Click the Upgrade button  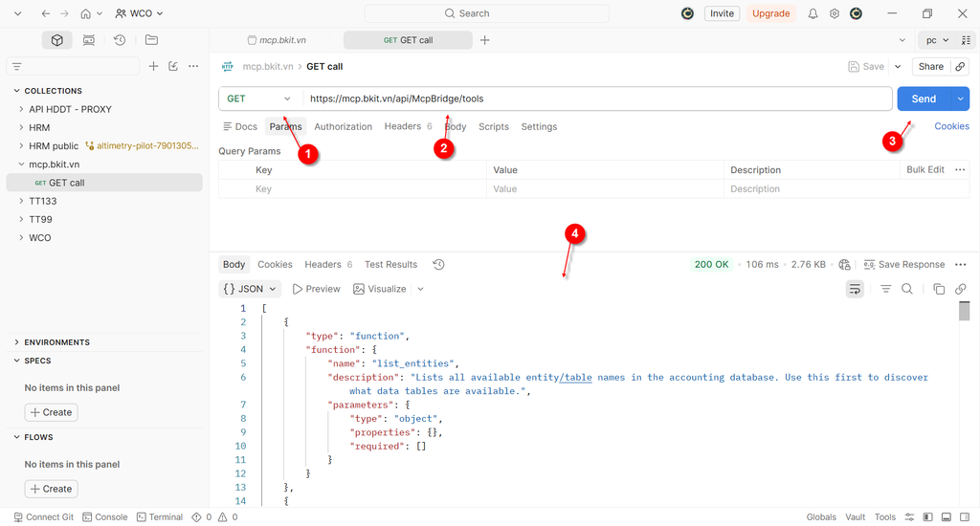770,13
